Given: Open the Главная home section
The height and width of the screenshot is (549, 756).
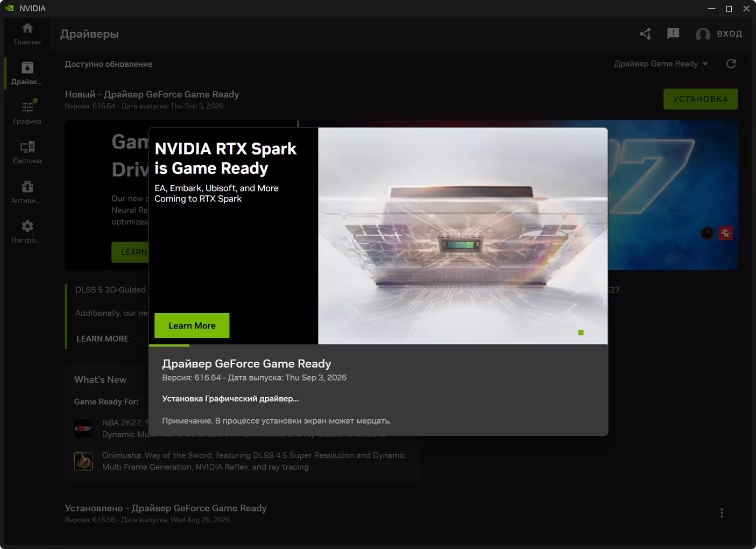Looking at the screenshot, I should point(27,34).
